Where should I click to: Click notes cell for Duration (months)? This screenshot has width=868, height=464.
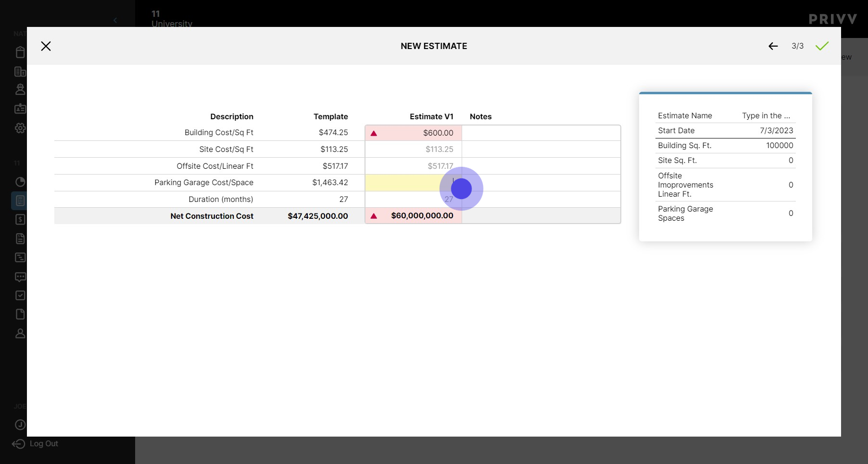click(x=541, y=199)
